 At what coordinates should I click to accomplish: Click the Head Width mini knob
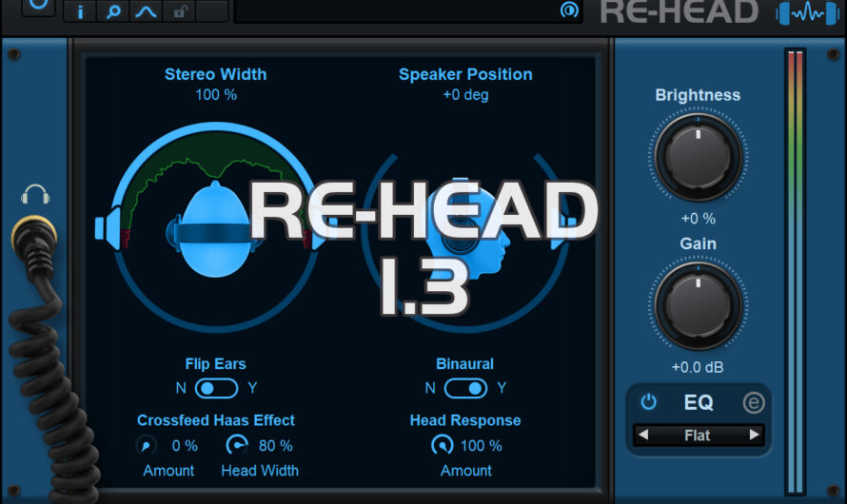point(237,445)
